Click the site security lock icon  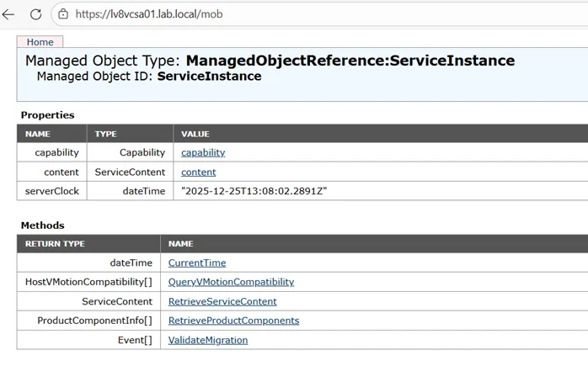[63, 14]
